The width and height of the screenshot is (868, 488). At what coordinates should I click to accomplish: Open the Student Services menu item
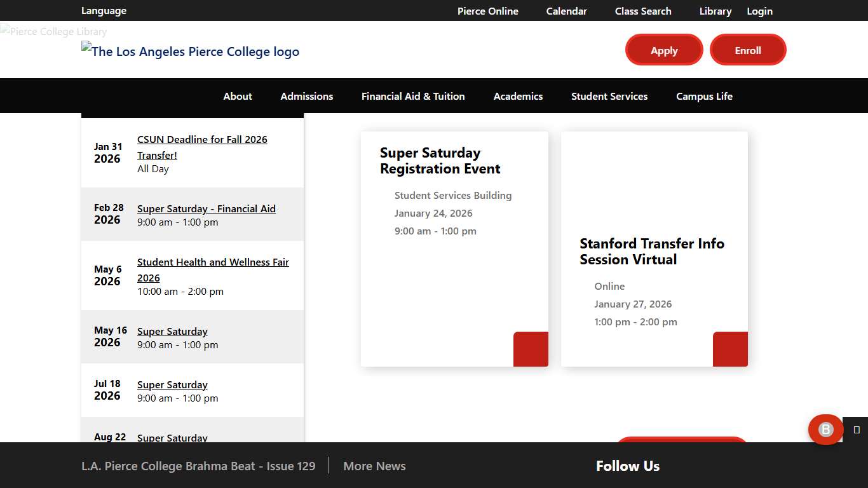click(x=609, y=96)
